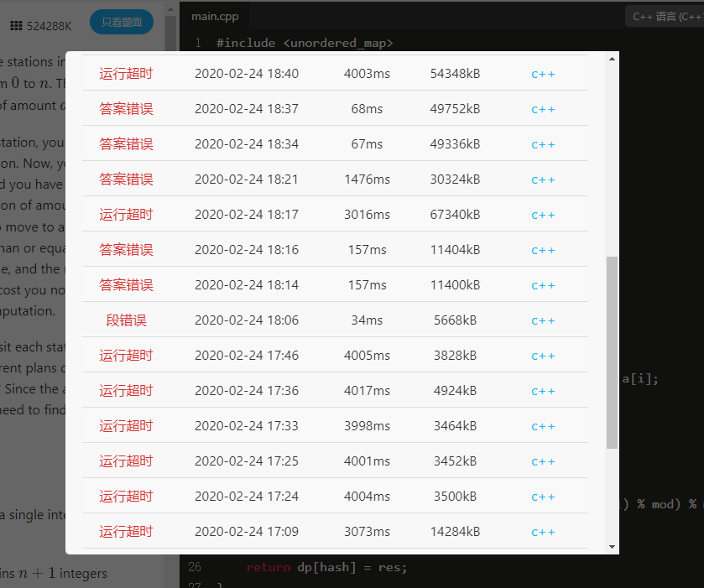The height and width of the screenshot is (588, 704).
Task: Click the problem panel scroll-up arrow
Action: [x=170, y=9]
